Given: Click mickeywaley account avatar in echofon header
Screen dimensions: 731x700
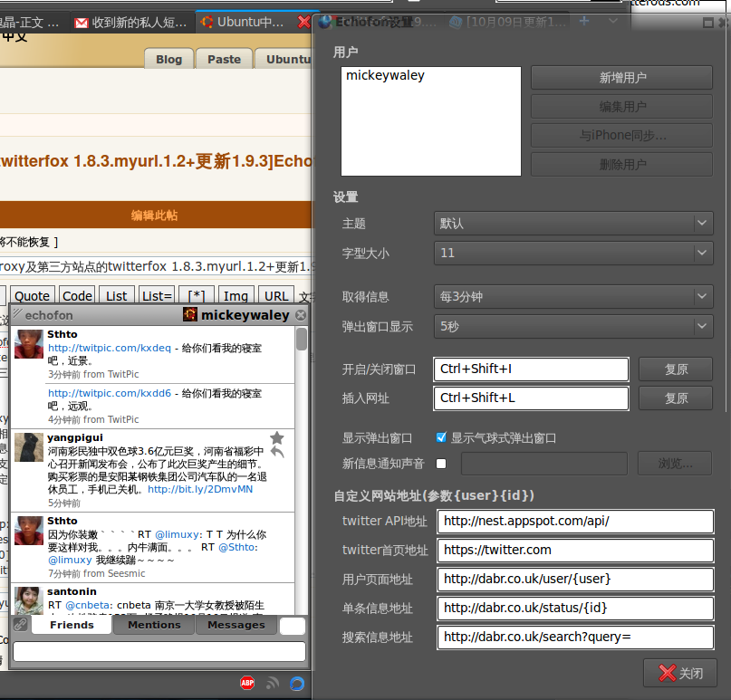Looking at the screenshot, I should [x=189, y=314].
